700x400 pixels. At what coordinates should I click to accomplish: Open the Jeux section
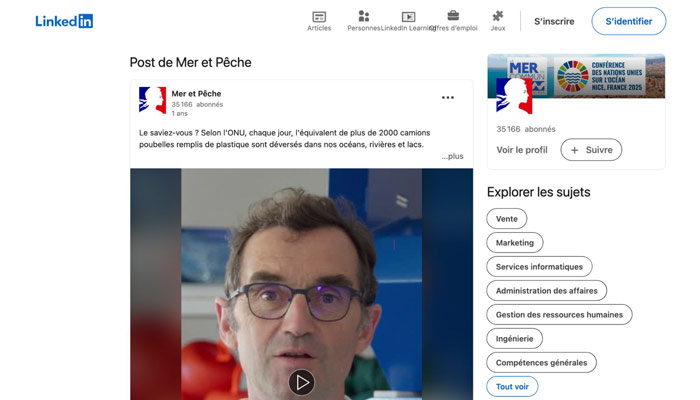(x=498, y=21)
